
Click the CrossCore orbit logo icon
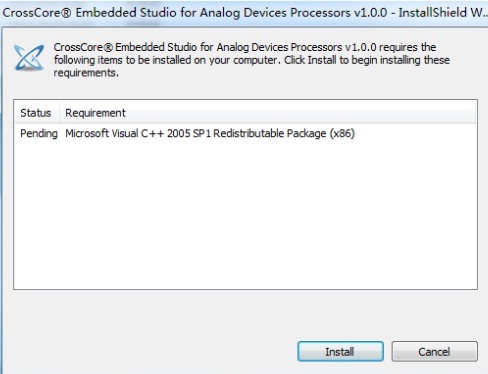(x=29, y=58)
